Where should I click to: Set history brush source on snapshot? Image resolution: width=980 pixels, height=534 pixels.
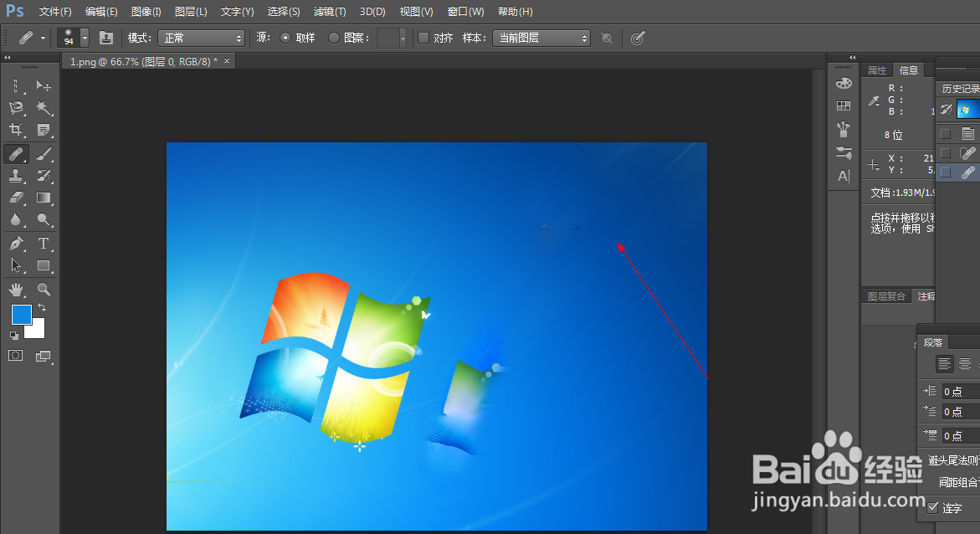pyautogui.click(x=947, y=110)
